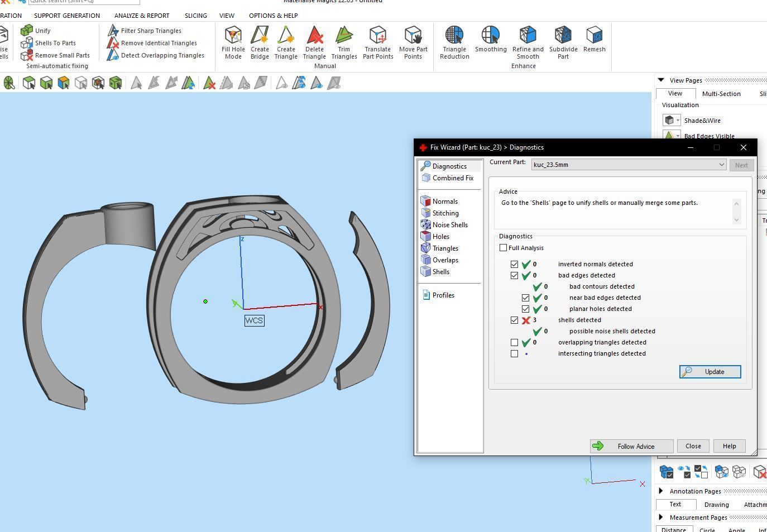Run the Remesh tool

(x=595, y=39)
